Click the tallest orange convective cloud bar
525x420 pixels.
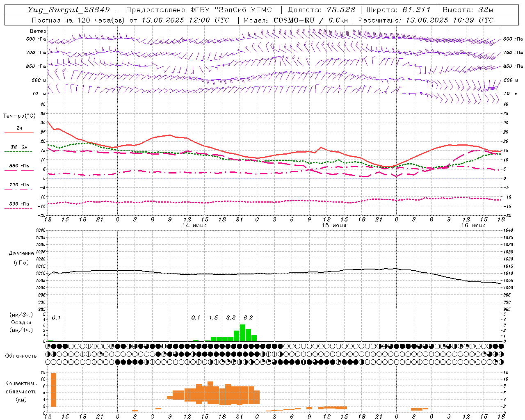53,390
